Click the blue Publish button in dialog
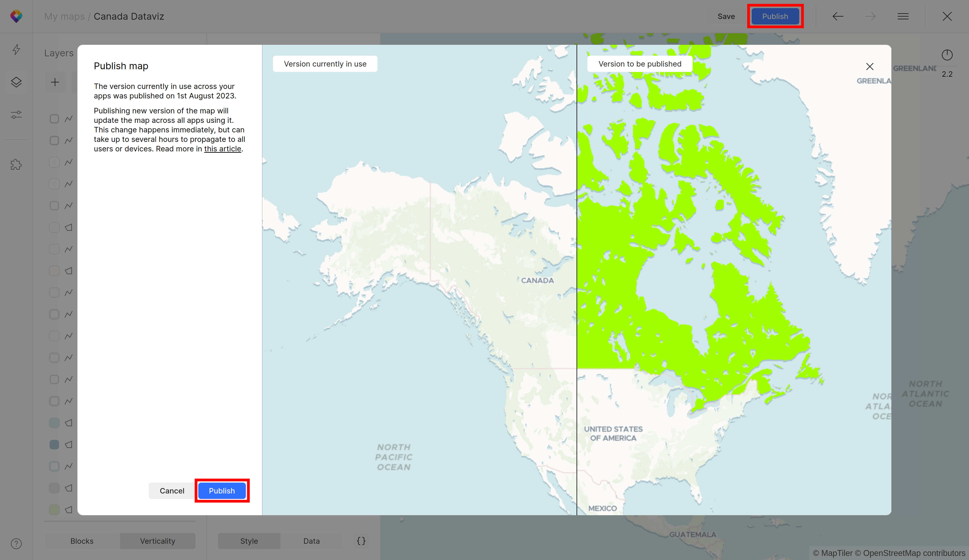Screen dimensions: 969x560 coord(222,491)
